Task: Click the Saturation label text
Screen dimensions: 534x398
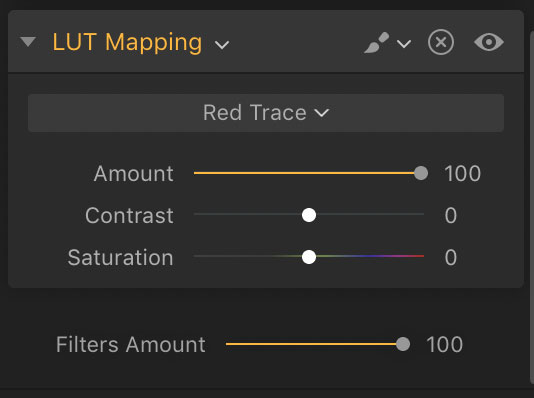Action: tap(121, 257)
